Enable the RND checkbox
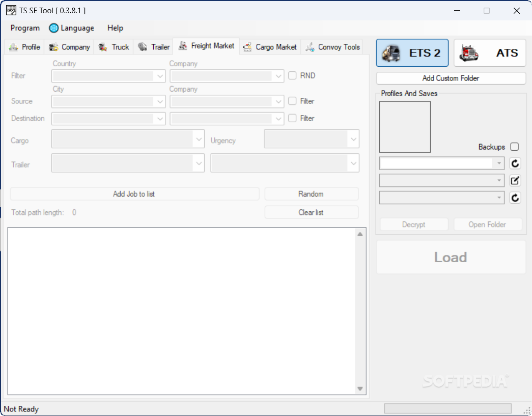 coord(292,75)
